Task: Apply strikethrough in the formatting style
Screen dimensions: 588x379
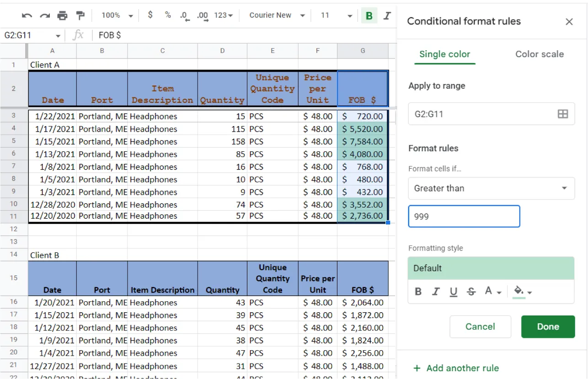Action: tap(471, 291)
